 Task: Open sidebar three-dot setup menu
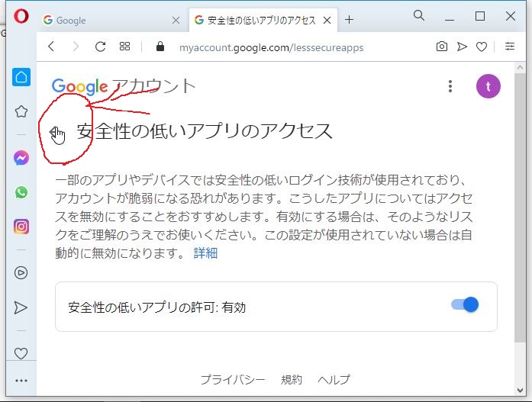pos(21,381)
